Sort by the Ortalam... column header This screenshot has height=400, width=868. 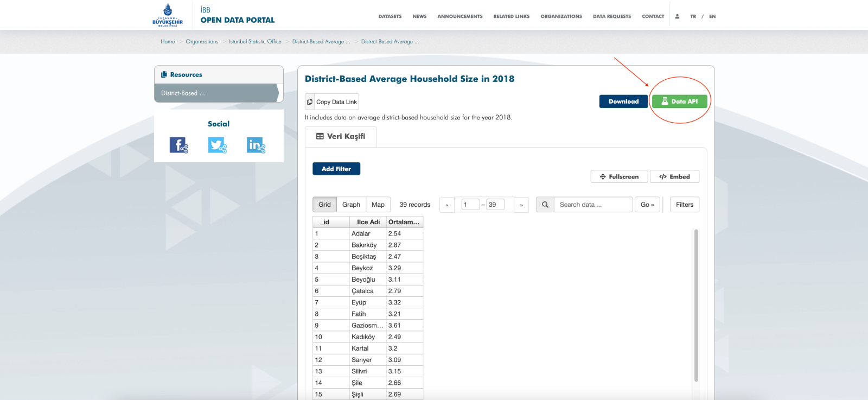pos(405,222)
